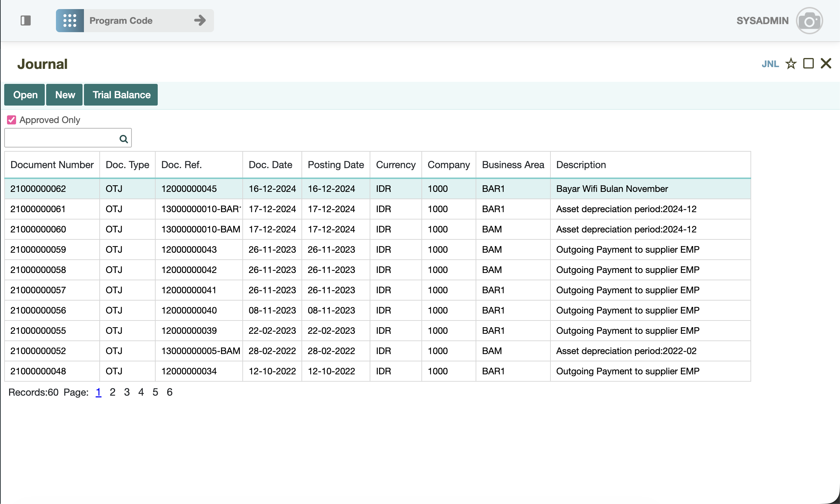840x504 pixels.
Task: Open the Trial Balance report
Action: tap(121, 95)
